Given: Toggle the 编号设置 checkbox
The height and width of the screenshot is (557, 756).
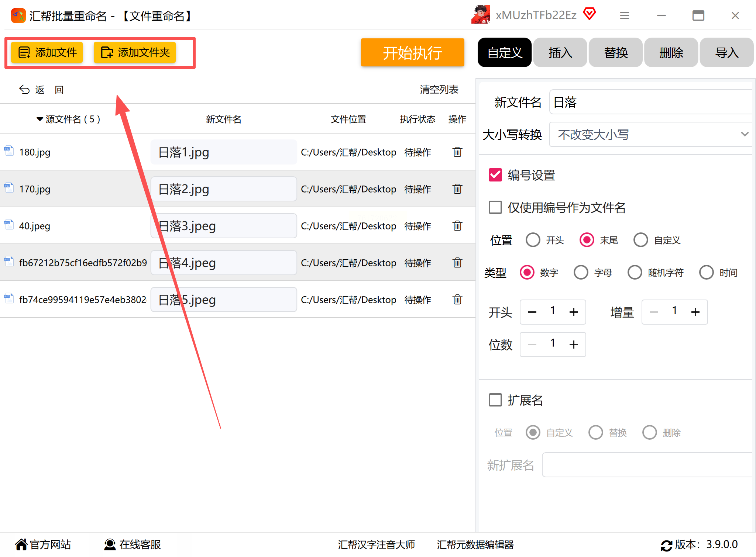Looking at the screenshot, I should [495, 175].
